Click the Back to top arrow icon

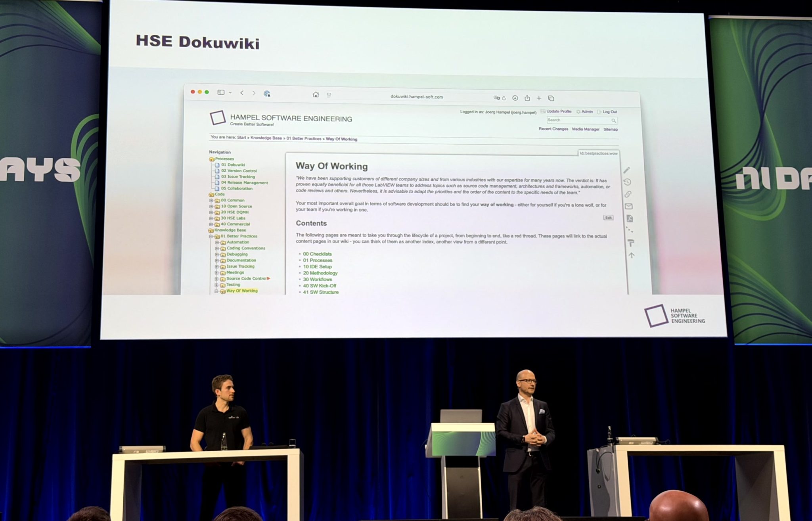(x=632, y=255)
